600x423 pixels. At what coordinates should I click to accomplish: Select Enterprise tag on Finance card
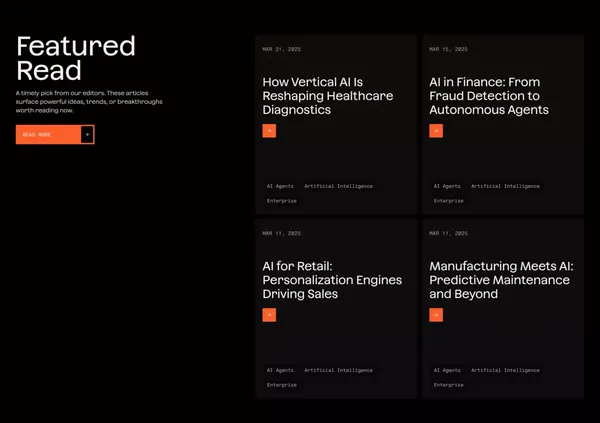point(448,201)
